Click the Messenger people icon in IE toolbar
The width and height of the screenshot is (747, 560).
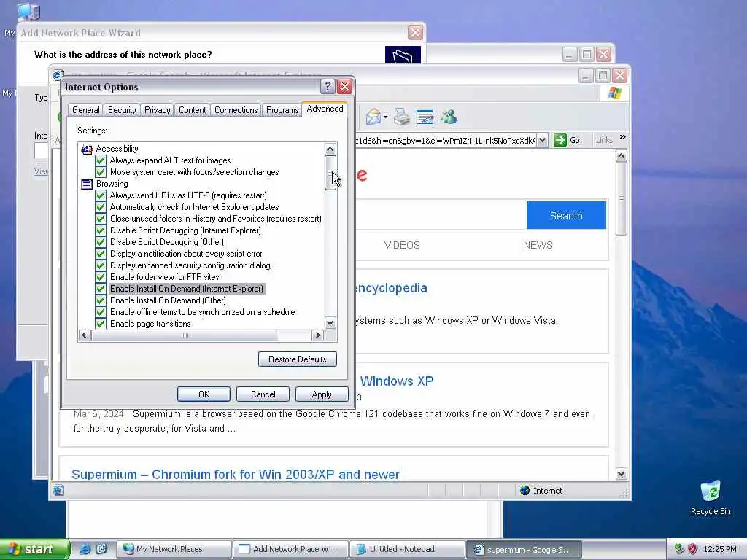[449, 117]
